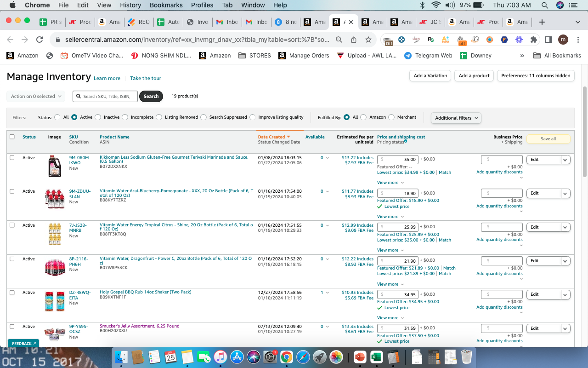The height and width of the screenshot is (368, 588).
Task: Click the Learn more link
Action: [x=107, y=78]
